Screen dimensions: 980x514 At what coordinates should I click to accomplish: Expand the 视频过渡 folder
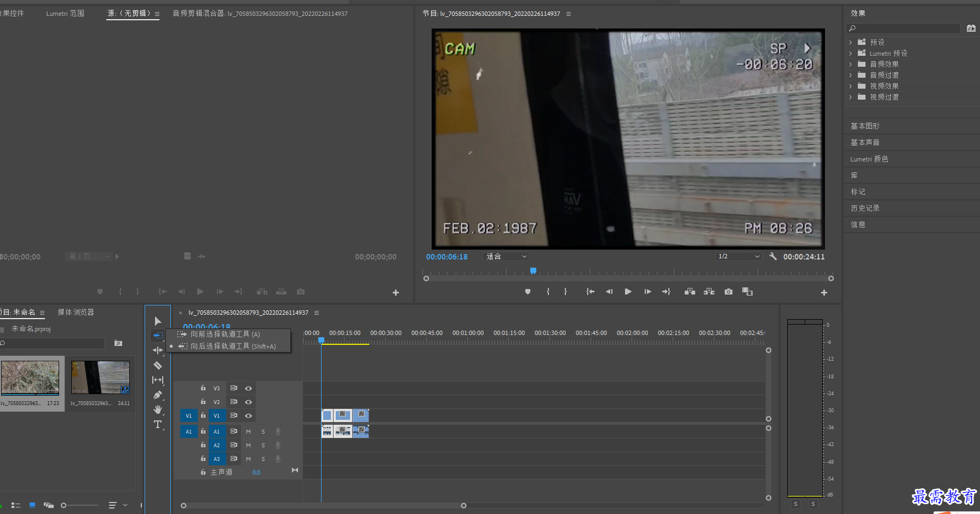(850, 97)
